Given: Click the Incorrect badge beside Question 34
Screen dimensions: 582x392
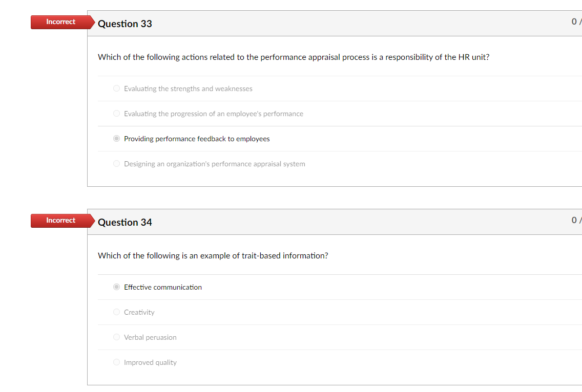Looking at the screenshot, I should [x=60, y=221].
